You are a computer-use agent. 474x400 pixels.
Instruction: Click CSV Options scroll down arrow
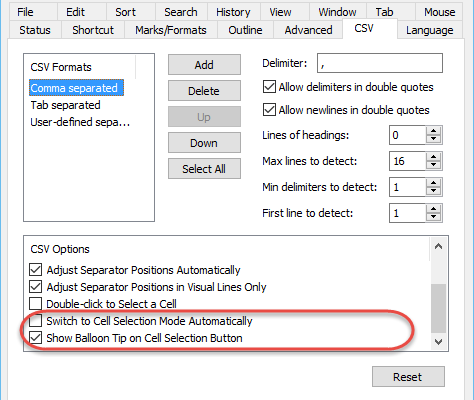coord(438,341)
